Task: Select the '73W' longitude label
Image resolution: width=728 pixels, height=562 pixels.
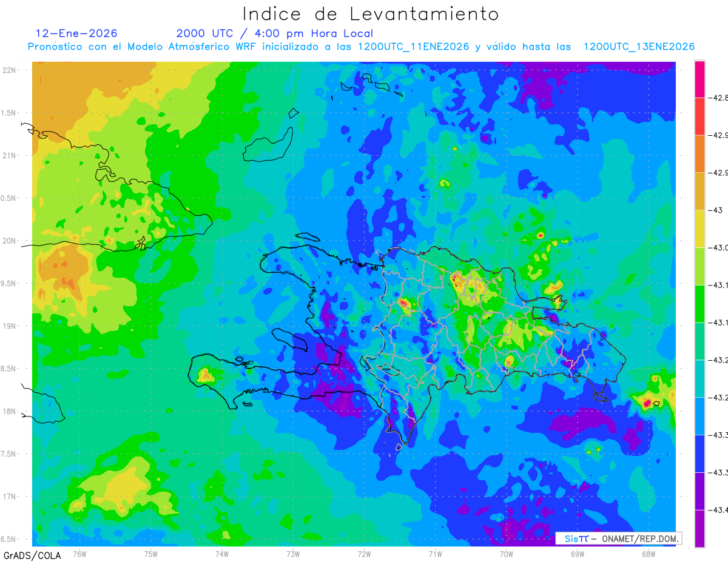Action: 292,554
